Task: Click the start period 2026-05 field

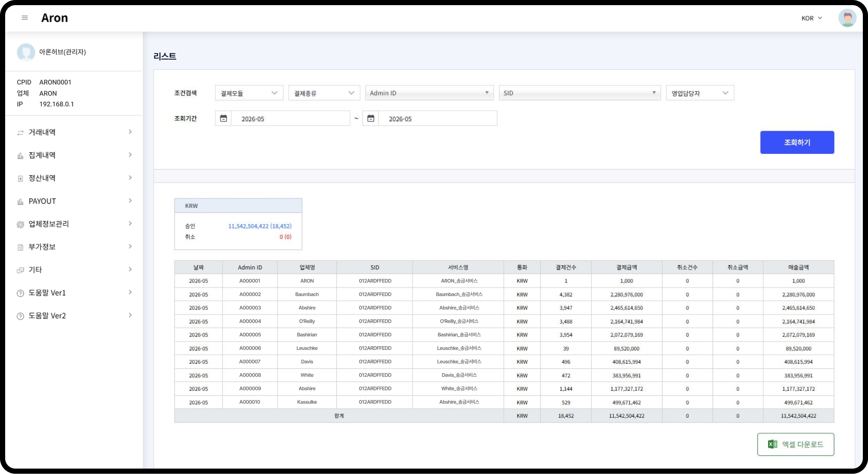Action: [x=290, y=119]
